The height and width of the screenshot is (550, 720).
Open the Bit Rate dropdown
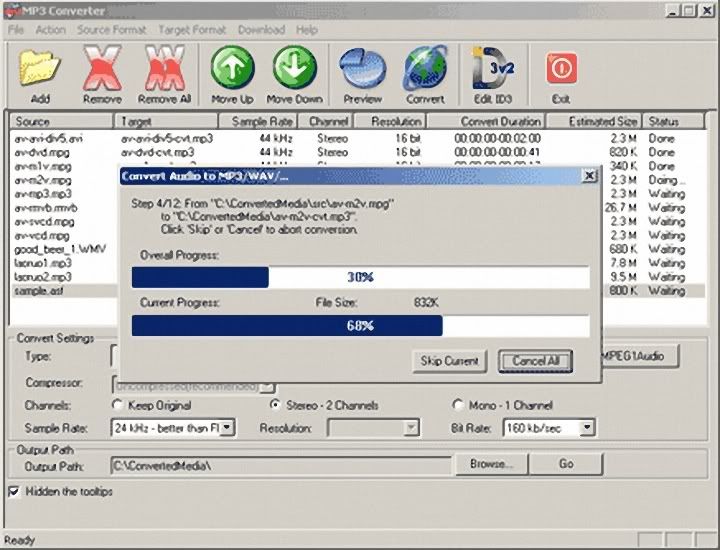(587, 428)
